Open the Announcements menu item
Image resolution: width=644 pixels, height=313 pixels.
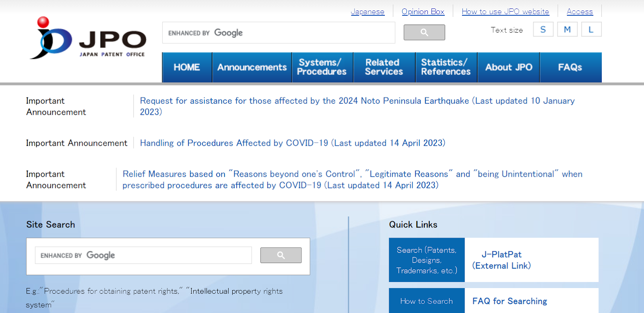pos(252,67)
